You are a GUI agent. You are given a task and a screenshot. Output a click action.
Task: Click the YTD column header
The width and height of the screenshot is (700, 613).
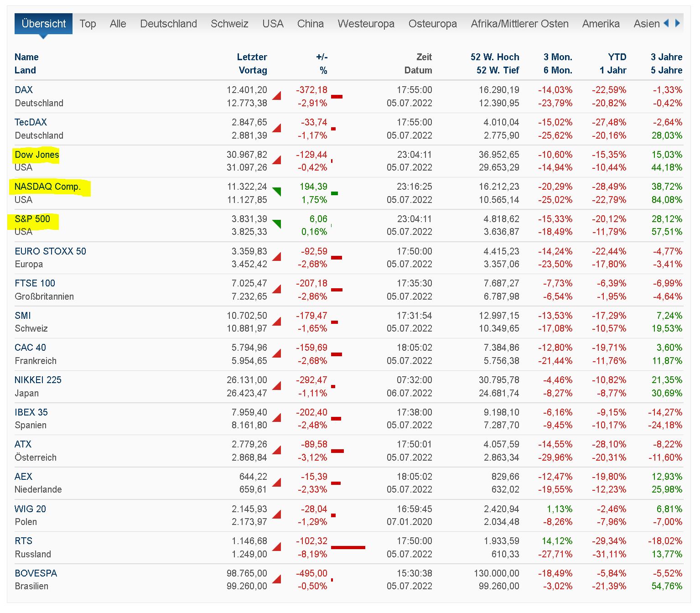click(617, 57)
